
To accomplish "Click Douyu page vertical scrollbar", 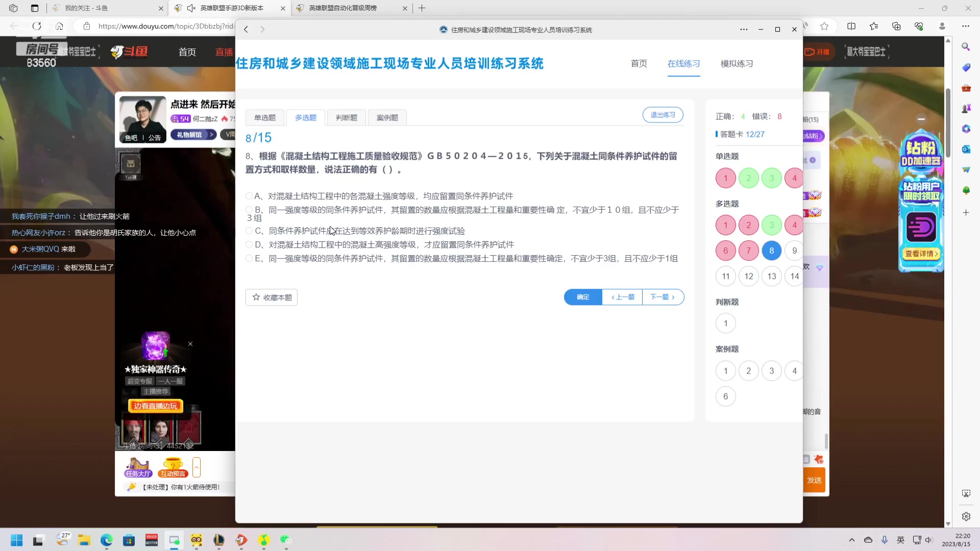I will click(x=948, y=122).
